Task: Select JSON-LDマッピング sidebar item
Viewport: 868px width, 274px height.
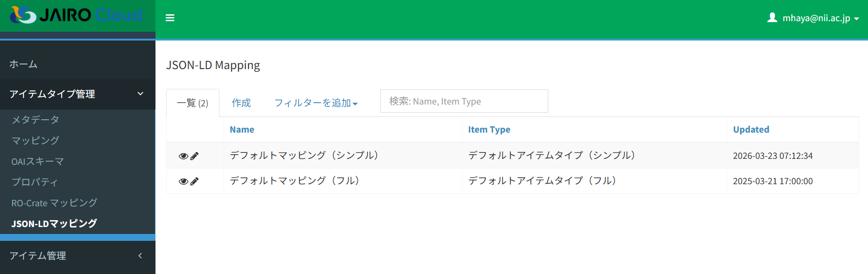Action: point(54,223)
